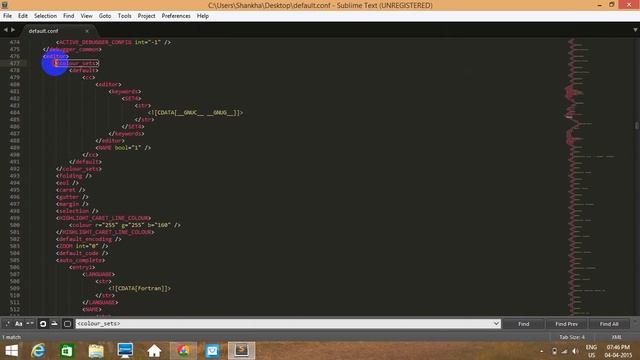This screenshot has height=360, width=640.
Task: Open the Project menu
Action: tap(147, 16)
